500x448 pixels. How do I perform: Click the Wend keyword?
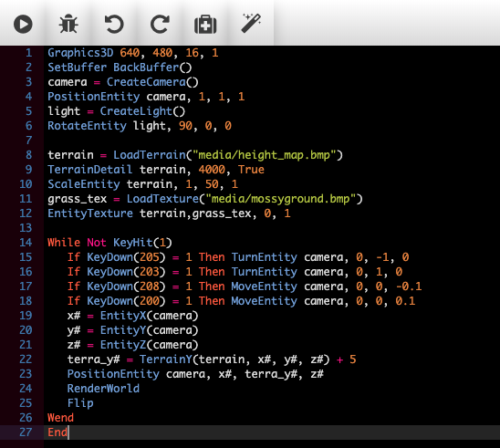(60, 418)
